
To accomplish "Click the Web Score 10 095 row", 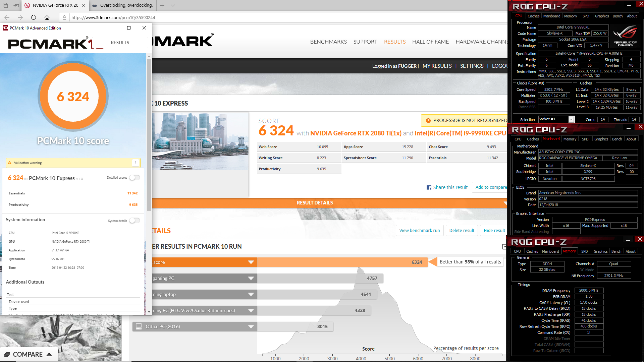I will [299, 147].
